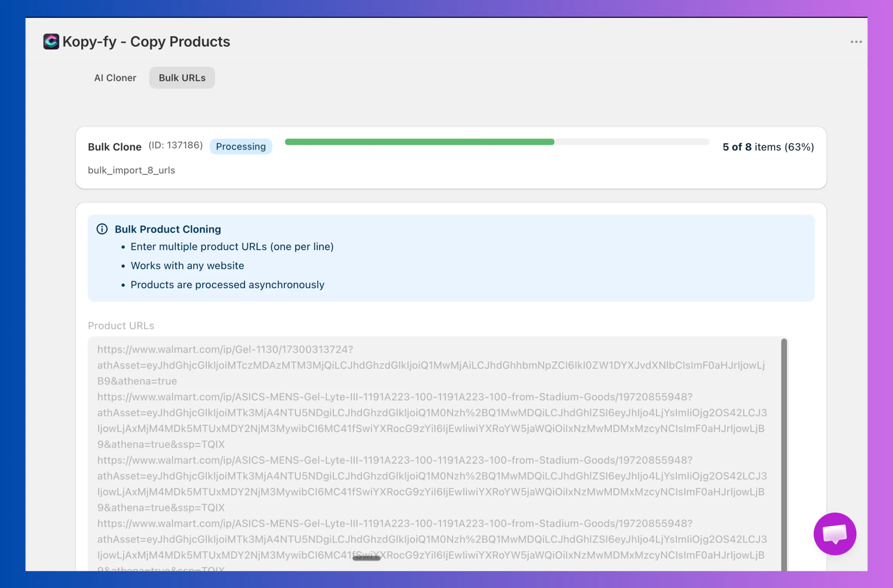Click the Product URLs vertical scrollbar

[x=784, y=454]
